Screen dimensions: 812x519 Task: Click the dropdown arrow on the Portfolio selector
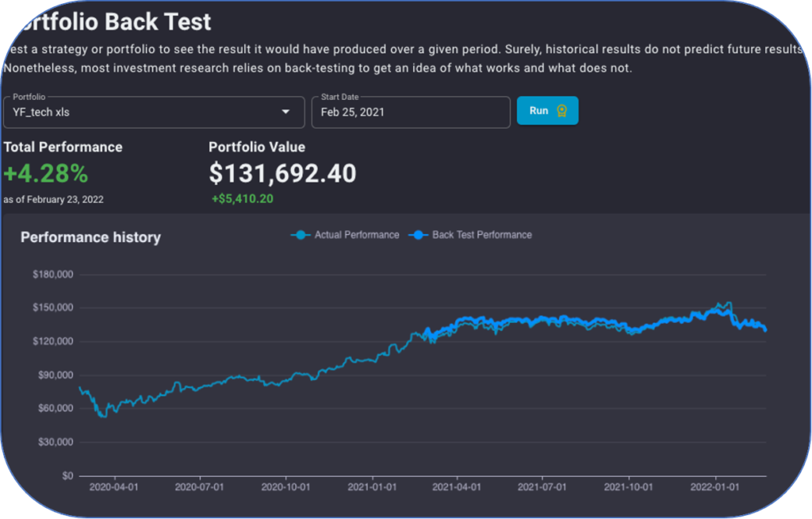286,112
